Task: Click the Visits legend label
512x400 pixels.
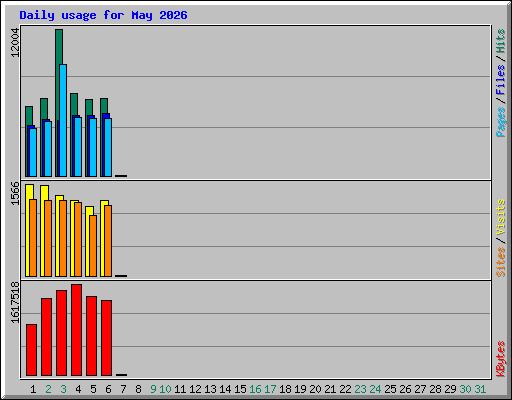Action: click(500, 217)
